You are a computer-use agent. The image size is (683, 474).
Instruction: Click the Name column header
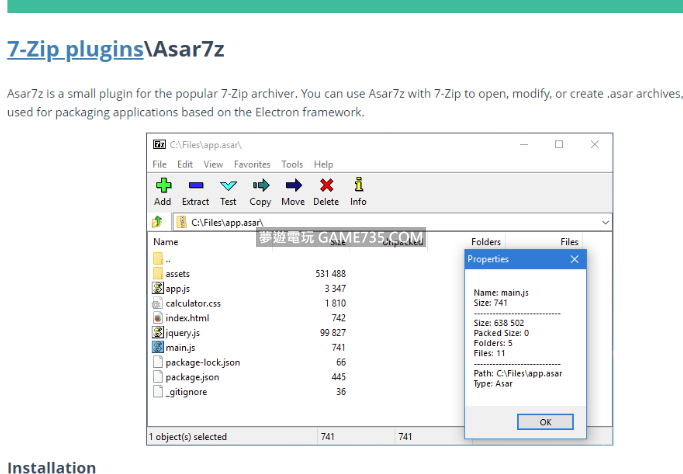(x=166, y=242)
